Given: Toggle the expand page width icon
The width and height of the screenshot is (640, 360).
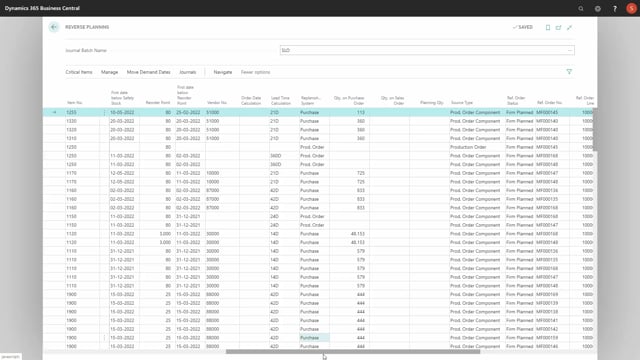Looking at the screenshot, I should click(x=569, y=27).
